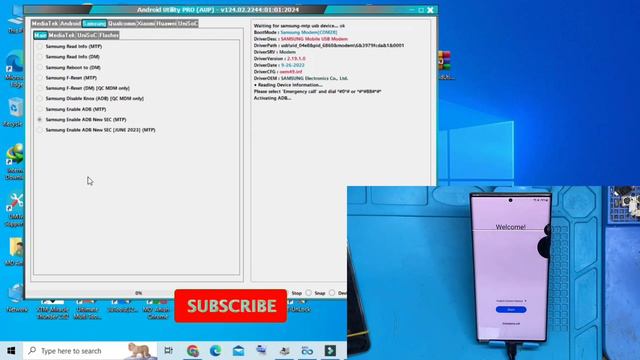640x360 pixels.
Task: Click the 'Please select Emergency call' instruction line
Action: [318, 91]
